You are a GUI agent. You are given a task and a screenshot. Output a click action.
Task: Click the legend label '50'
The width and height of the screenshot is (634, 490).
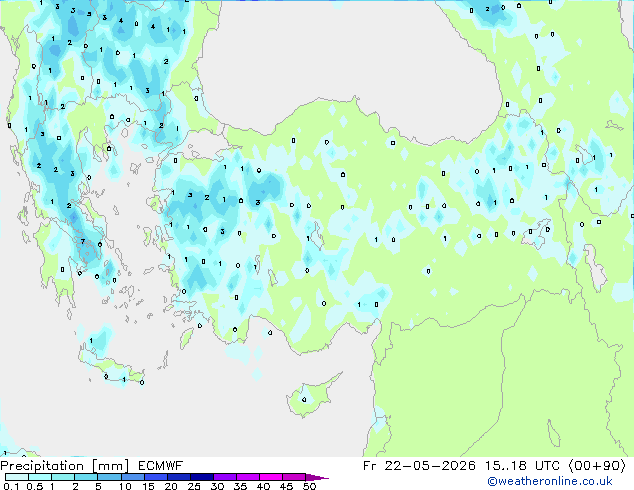309,486
